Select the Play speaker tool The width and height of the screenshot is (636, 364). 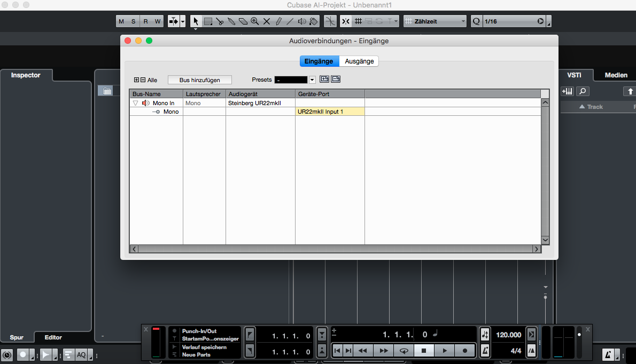[x=302, y=21]
